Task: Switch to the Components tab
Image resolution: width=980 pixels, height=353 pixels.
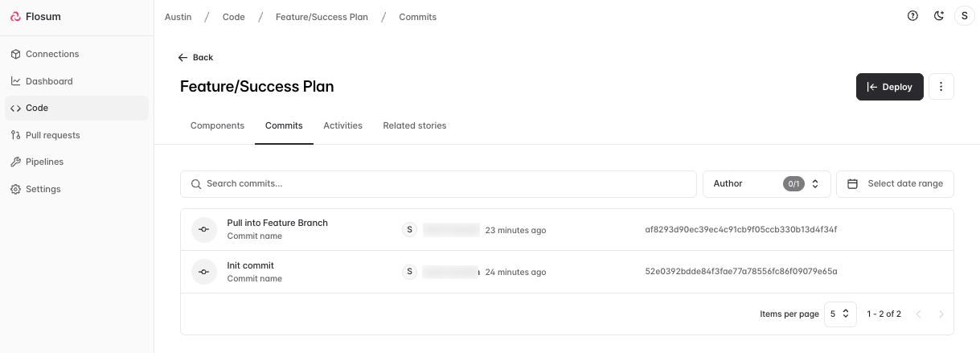Action: [217, 125]
